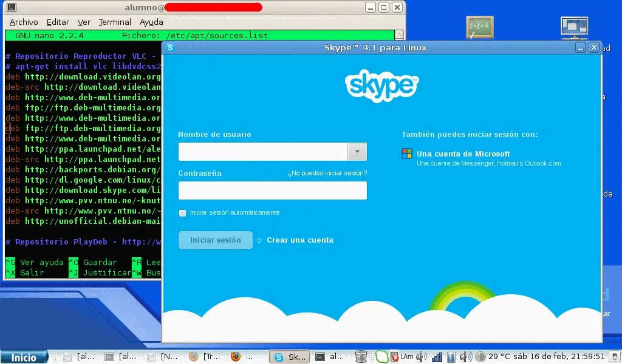
Task: Open the trash can icon in taskbar
Action: click(361, 357)
